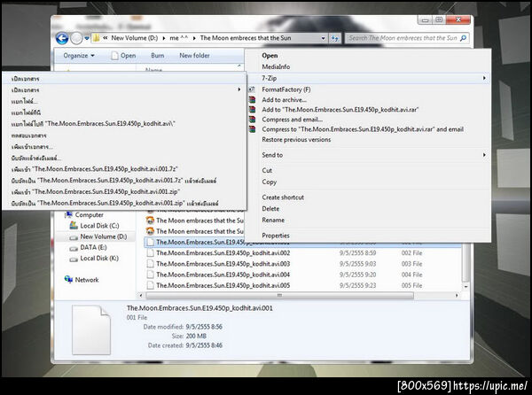Image resolution: width=532 pixels, height=395 pixels.
Task: Choose 7-Zip extract to kodhit.avi\ entry
Action: (x=124, y=124)
